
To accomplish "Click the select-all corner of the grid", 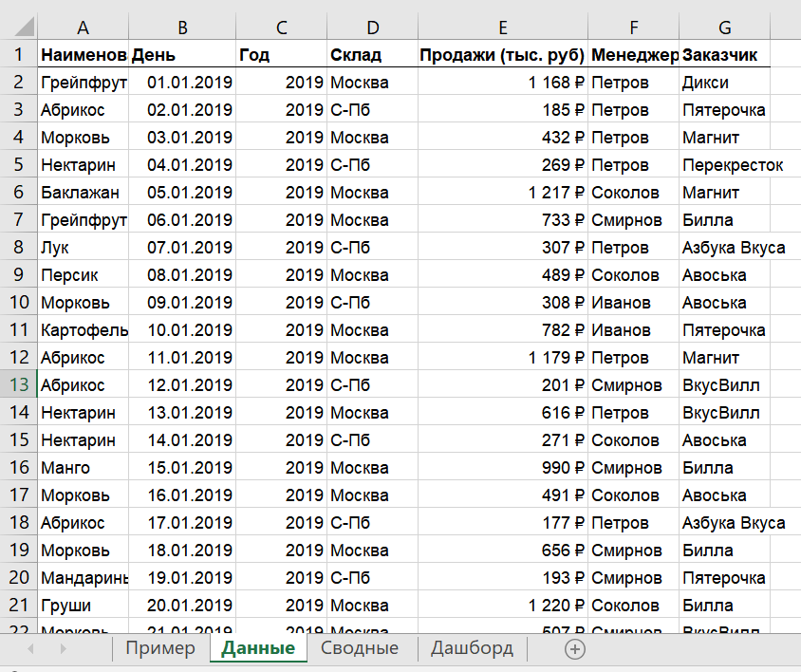I will pyautogui.click(x=17, y=27).
